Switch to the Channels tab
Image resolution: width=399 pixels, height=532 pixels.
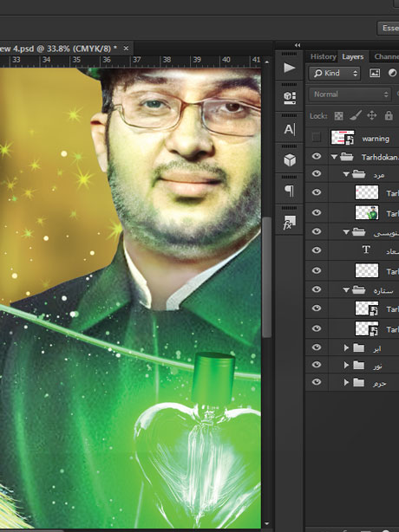(x=387, y=56)
